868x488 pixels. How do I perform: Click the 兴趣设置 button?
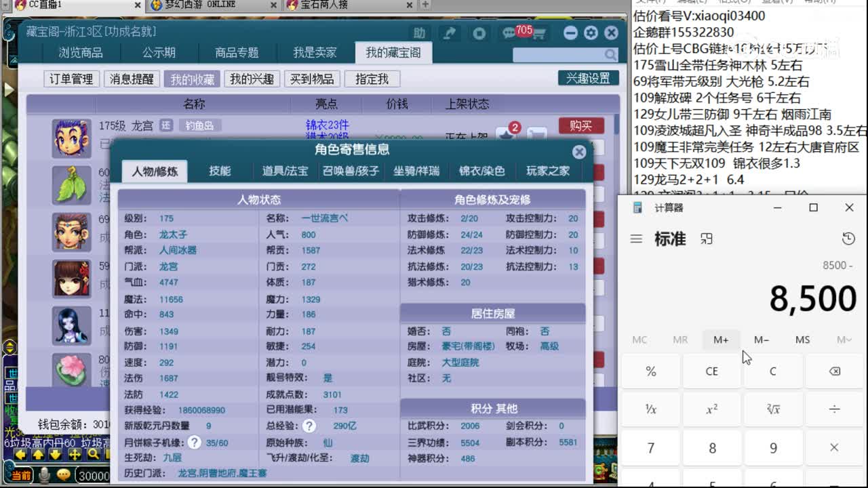point(589,78)
